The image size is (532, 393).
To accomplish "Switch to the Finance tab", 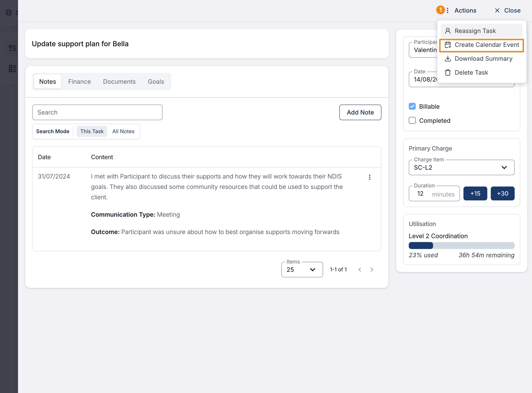I will click(x=79, y=82).
